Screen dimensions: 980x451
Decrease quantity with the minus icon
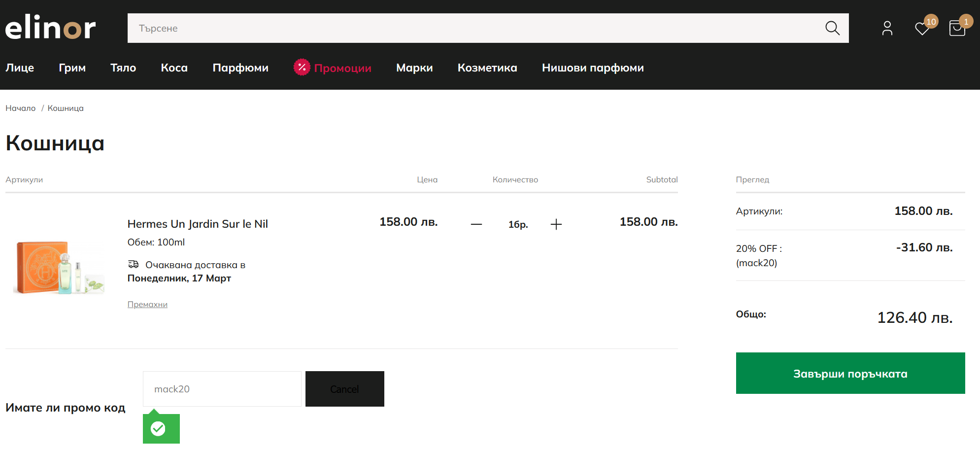[x=476, y=224]
